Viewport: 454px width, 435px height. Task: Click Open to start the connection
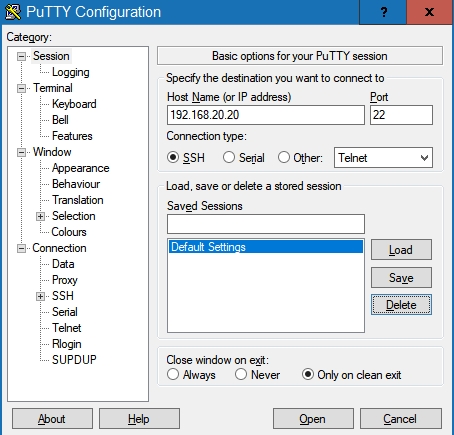click(x=313, y=419)
